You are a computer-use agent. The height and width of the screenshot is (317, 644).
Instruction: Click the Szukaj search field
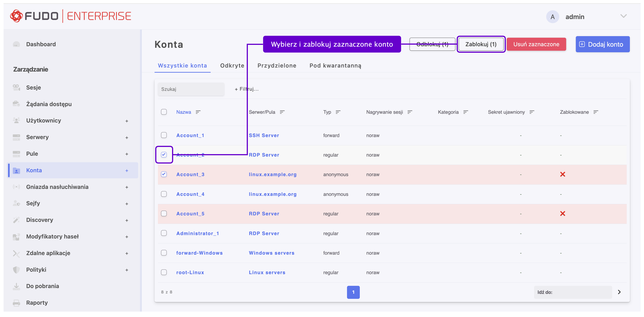[x=191, y=89]
